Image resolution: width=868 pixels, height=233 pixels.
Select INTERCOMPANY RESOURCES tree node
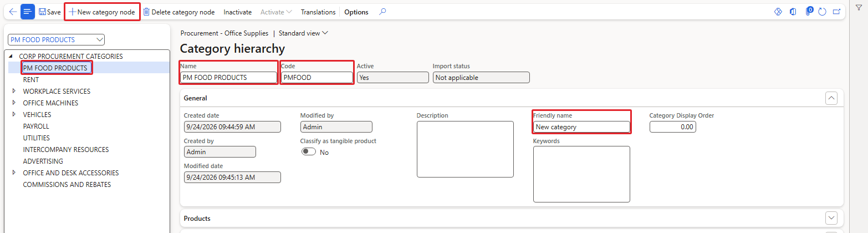tap(66, 149)
